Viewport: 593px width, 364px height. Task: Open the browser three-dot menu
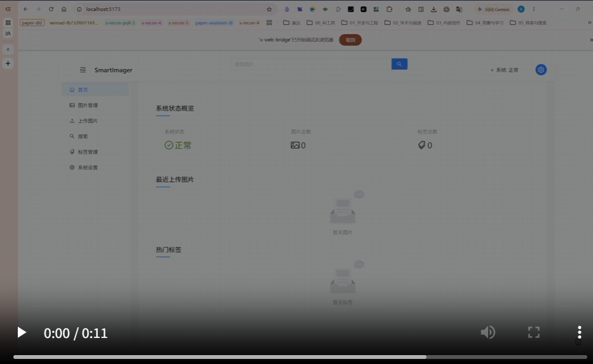tap(534, 9)
